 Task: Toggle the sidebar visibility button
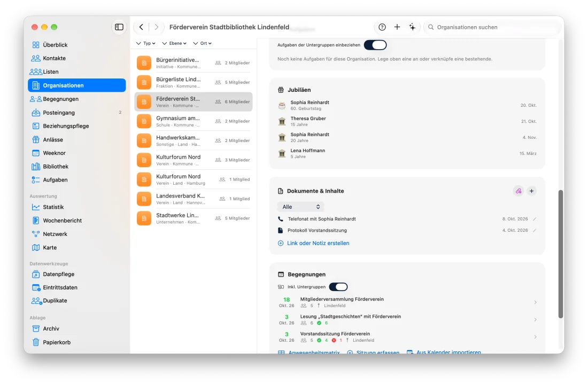click(119, 27)
